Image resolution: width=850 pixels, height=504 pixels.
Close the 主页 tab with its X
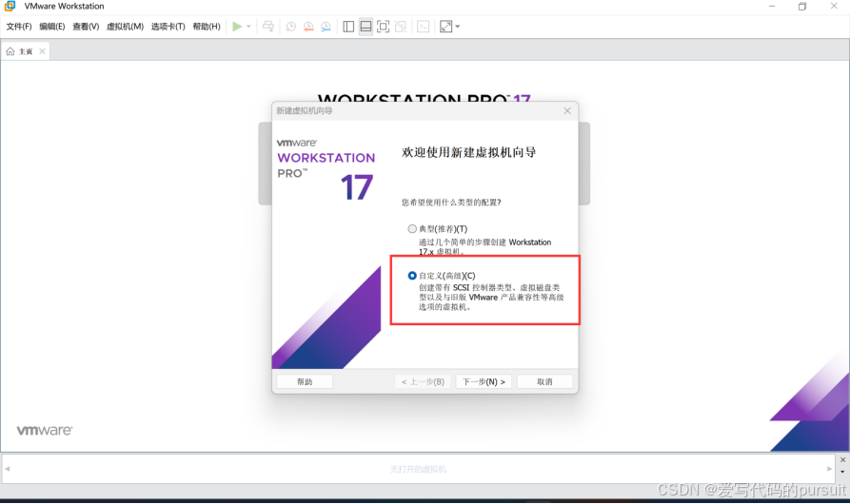[x=42, y=51]
